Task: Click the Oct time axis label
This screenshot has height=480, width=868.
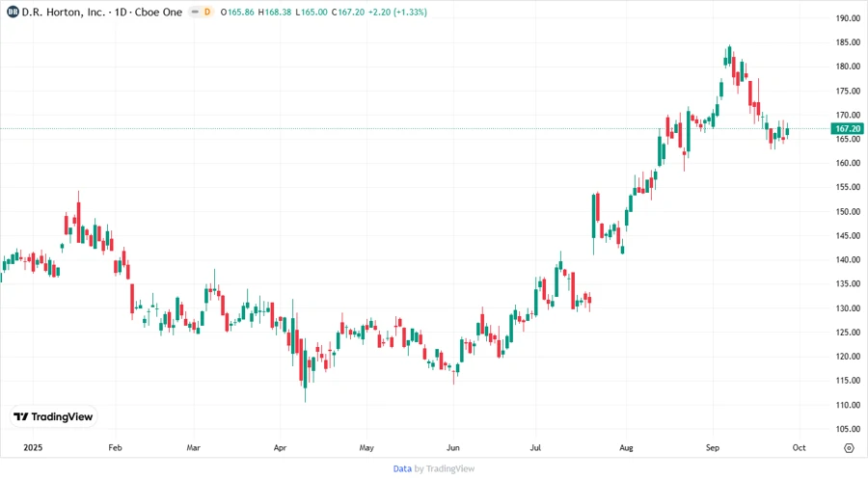Action: (799, 447)
